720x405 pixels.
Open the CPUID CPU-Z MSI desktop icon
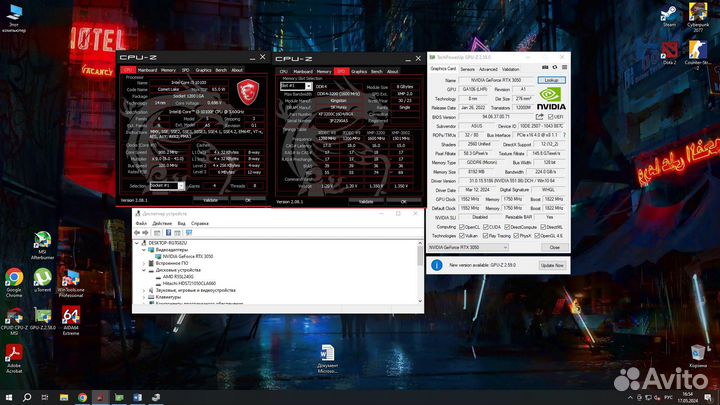[x=14, y=321]
